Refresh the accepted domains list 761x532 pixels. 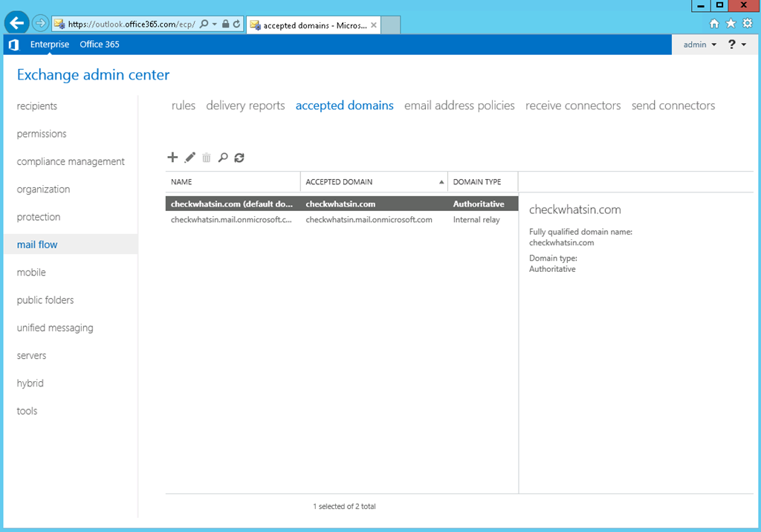pos(239,158)
